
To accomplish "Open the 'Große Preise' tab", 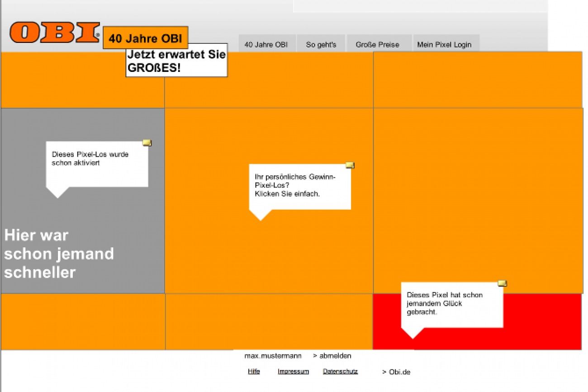I will click(378, 44).
